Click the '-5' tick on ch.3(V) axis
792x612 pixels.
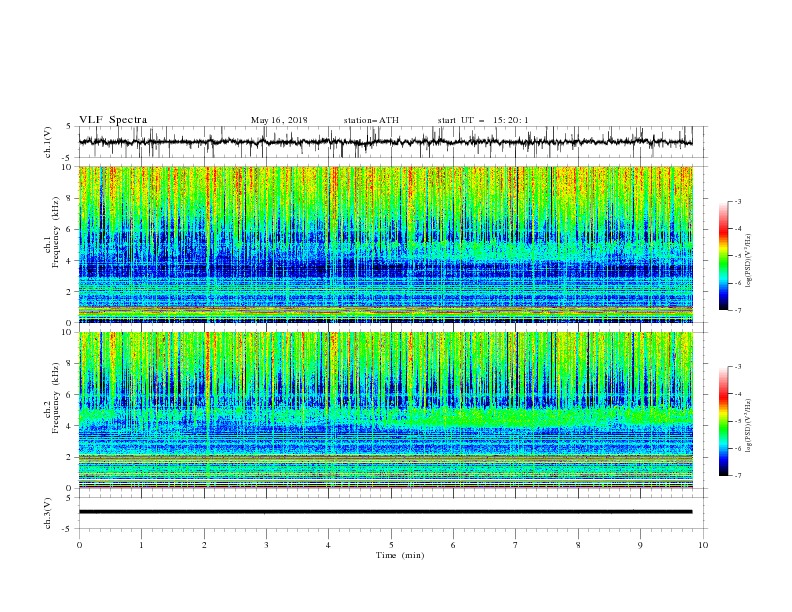[x=68, y=529]
